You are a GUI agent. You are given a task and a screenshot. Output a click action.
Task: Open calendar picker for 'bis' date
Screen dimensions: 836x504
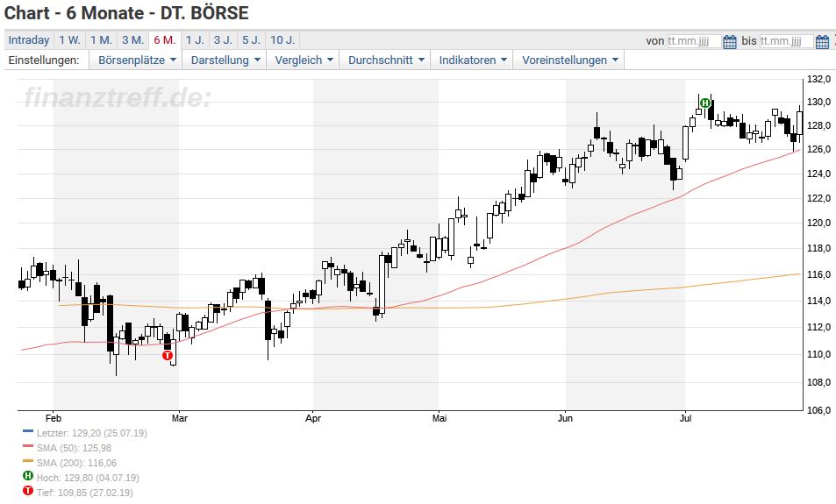click(x=822, y=41)
